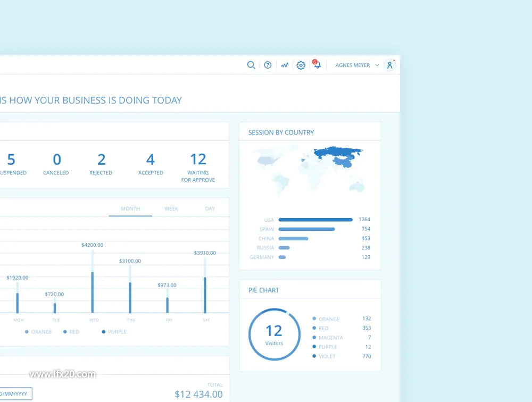Open the activity graph icon
The image size is (532, 402).
point(285,65)
